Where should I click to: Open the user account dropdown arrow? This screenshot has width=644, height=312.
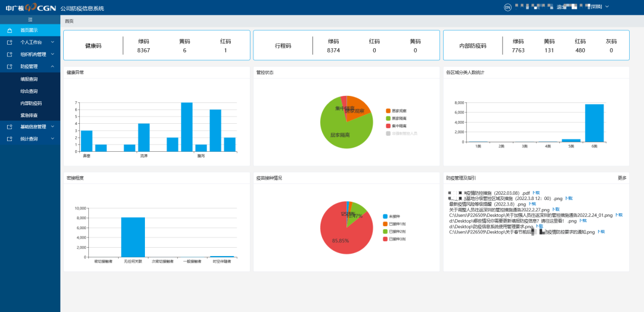point(607,7)
